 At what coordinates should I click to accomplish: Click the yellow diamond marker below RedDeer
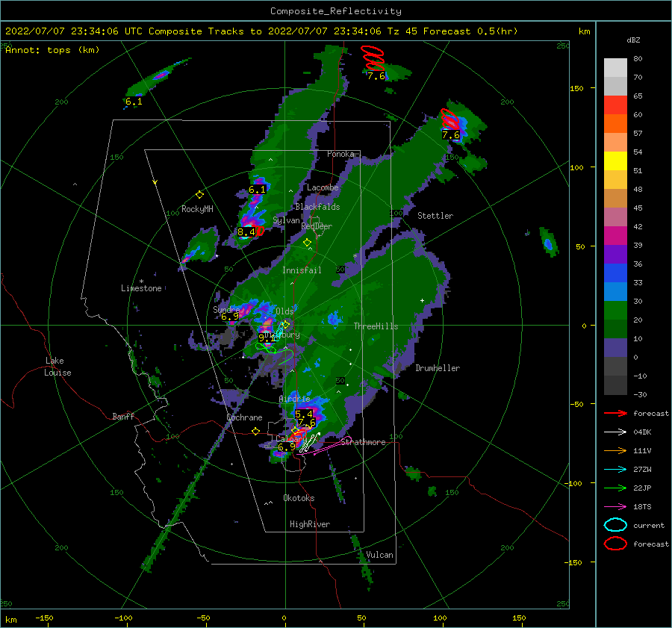click(x=307, y=243)
